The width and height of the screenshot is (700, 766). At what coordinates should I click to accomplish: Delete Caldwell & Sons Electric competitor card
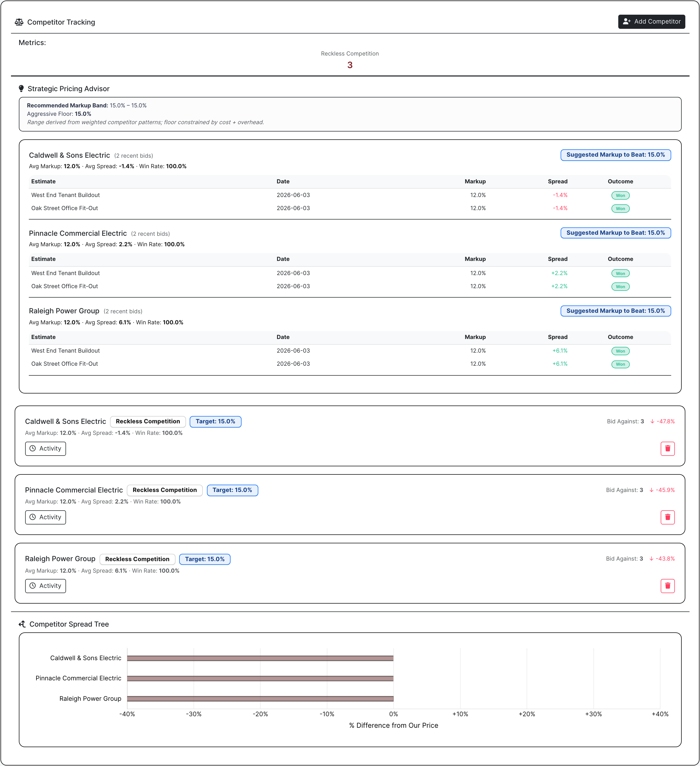pyautogui.click(x=667, y=448)
